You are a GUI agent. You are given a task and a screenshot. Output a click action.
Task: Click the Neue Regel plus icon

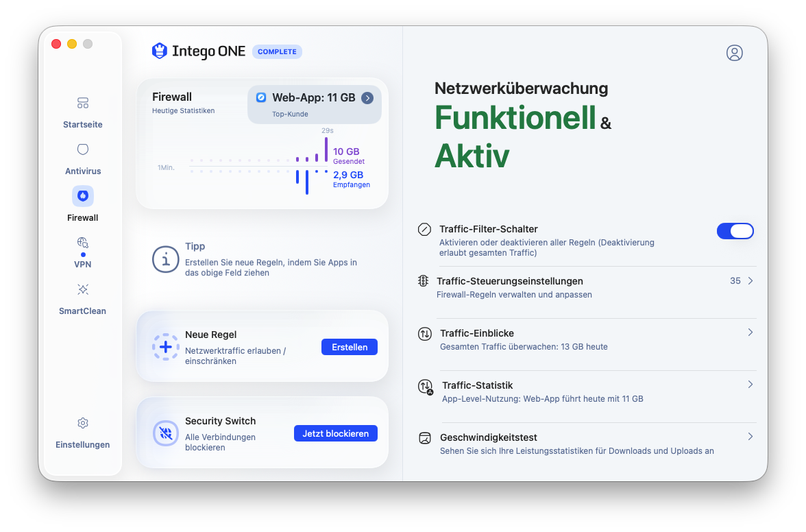pyautogui.click(x=166, y=347)
